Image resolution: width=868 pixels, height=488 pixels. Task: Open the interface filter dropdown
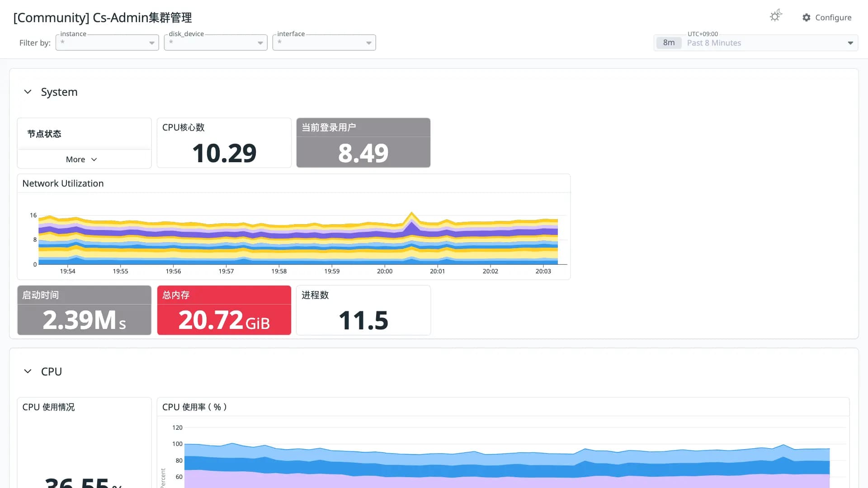(x=324, y=42)
